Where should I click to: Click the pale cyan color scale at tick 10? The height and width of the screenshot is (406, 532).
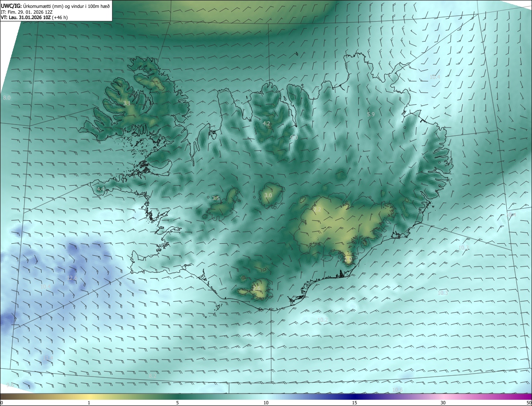(x=266, y=397)
